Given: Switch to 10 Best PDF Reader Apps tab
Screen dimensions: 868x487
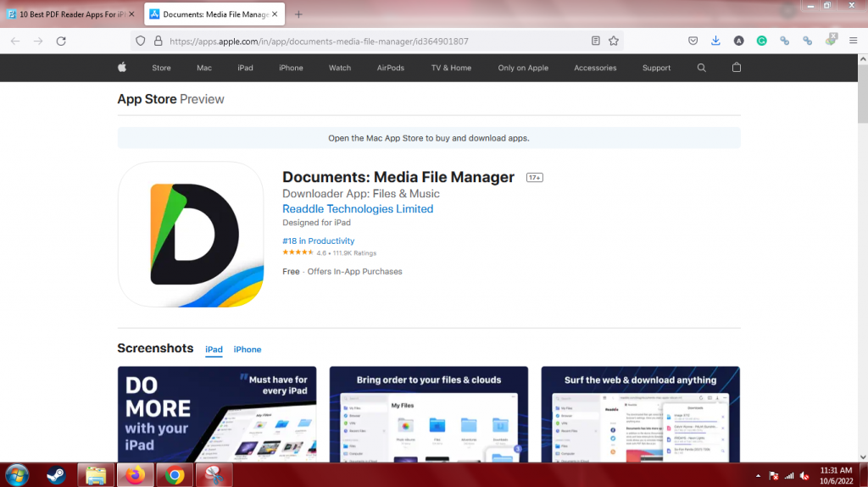Looking at the screenshot, I should tap(71, 14).
